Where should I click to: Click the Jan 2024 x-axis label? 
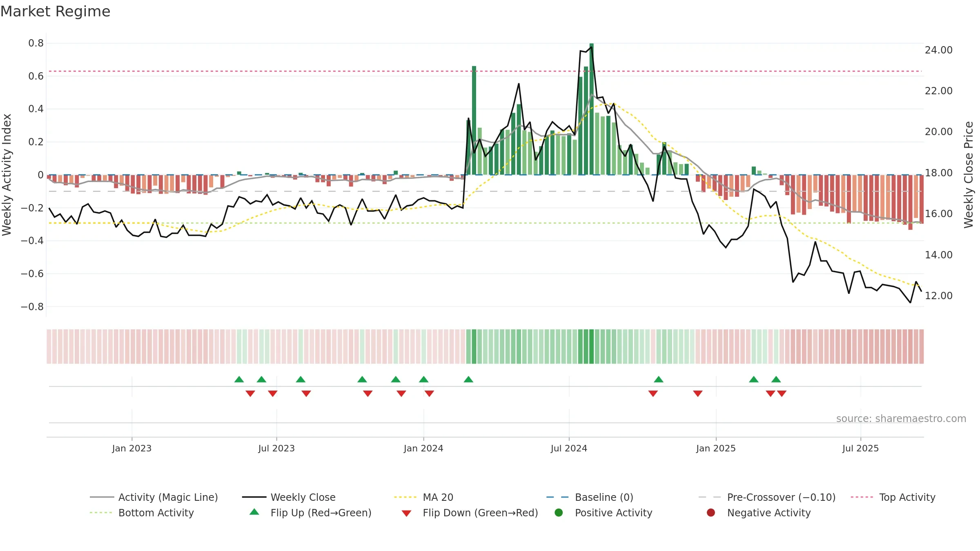tap(423, 448)
